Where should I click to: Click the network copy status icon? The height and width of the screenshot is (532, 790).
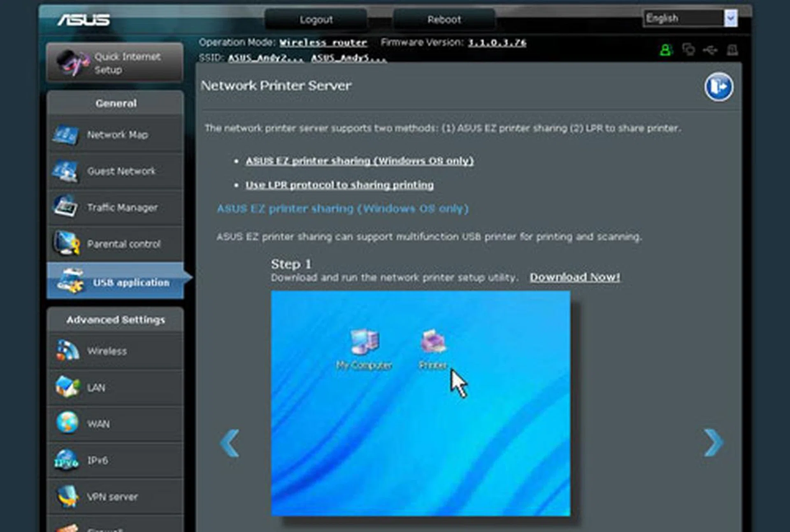(688, 50)
